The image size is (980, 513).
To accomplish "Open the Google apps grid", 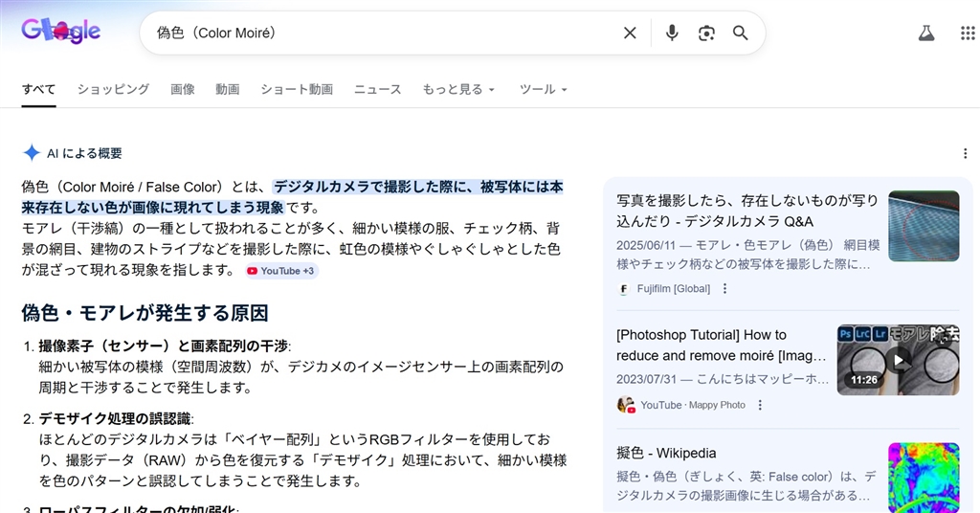I will pos(967,33).
